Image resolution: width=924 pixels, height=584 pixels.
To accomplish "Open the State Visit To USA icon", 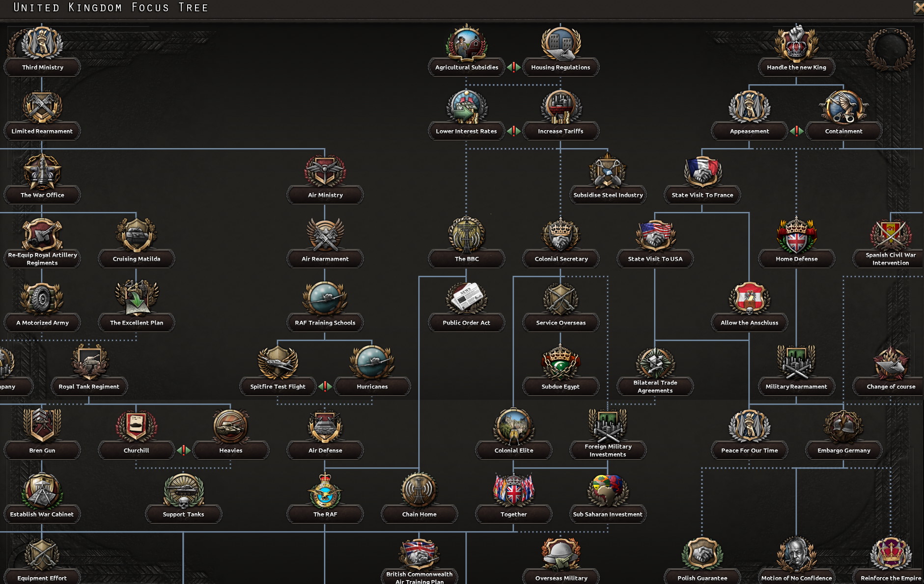I will pyautogui.click(x=655, y=235).
